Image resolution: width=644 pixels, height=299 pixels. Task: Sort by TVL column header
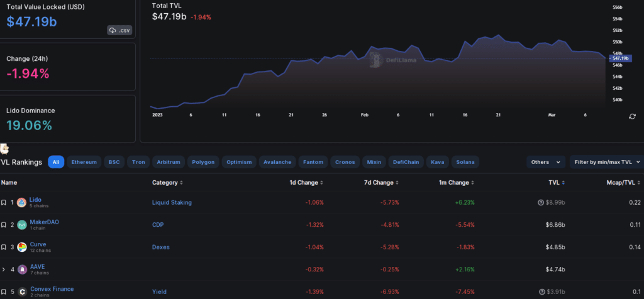(557, 183)
